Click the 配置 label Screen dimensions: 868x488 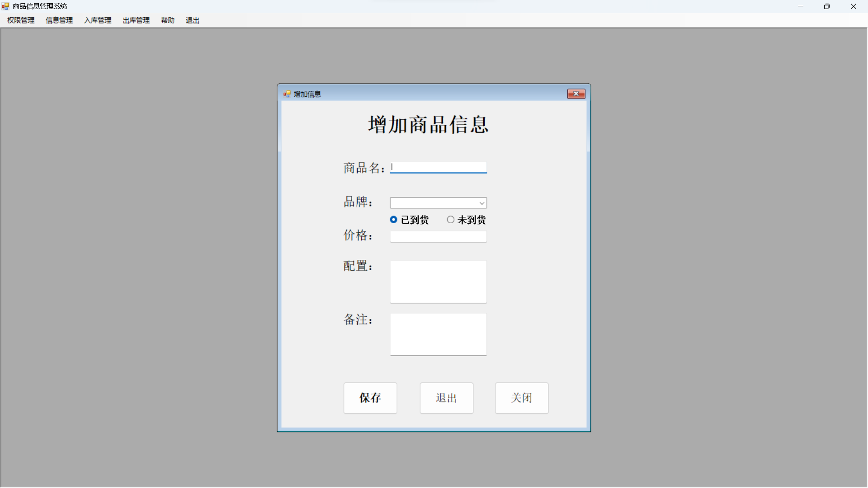(x=358, y=266)
